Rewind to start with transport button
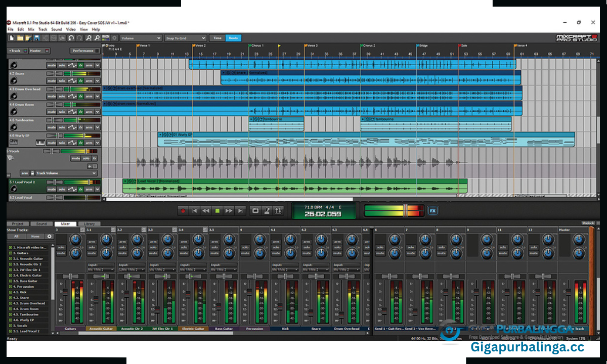This screenshot has width=607, height=364. point(194,210)
